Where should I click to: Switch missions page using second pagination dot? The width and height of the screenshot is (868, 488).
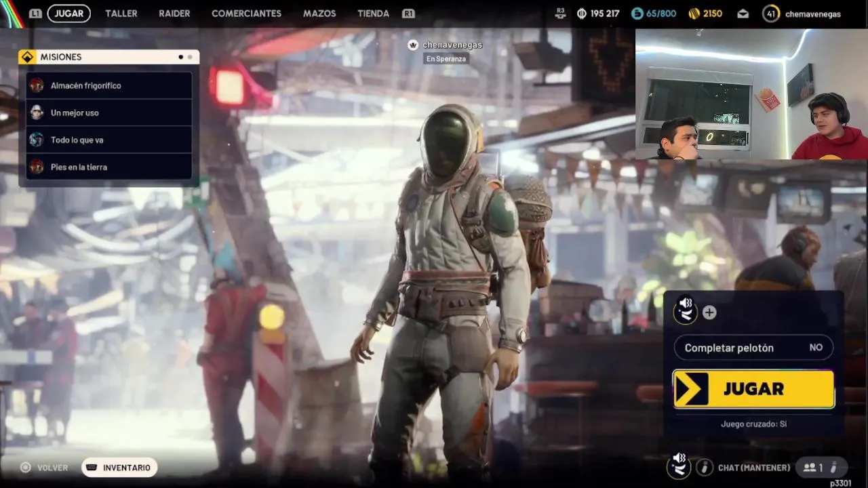click(190, 57)
